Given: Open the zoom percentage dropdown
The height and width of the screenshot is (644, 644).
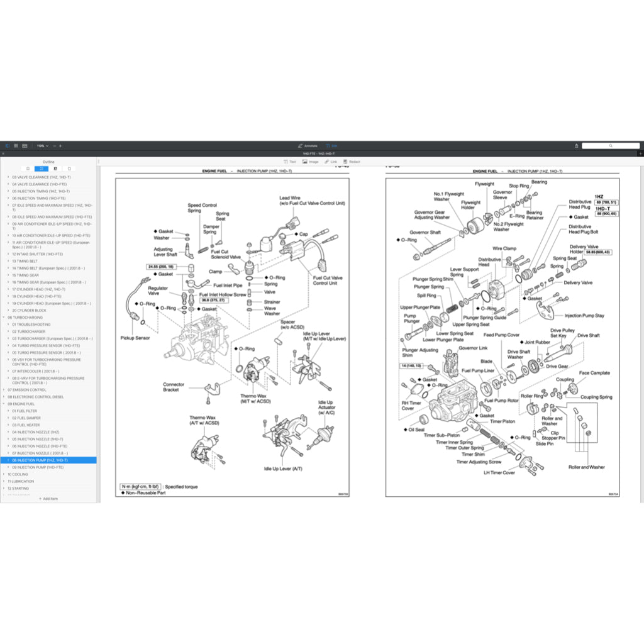Looking at the screenshot, I should (x=42, y=145).
